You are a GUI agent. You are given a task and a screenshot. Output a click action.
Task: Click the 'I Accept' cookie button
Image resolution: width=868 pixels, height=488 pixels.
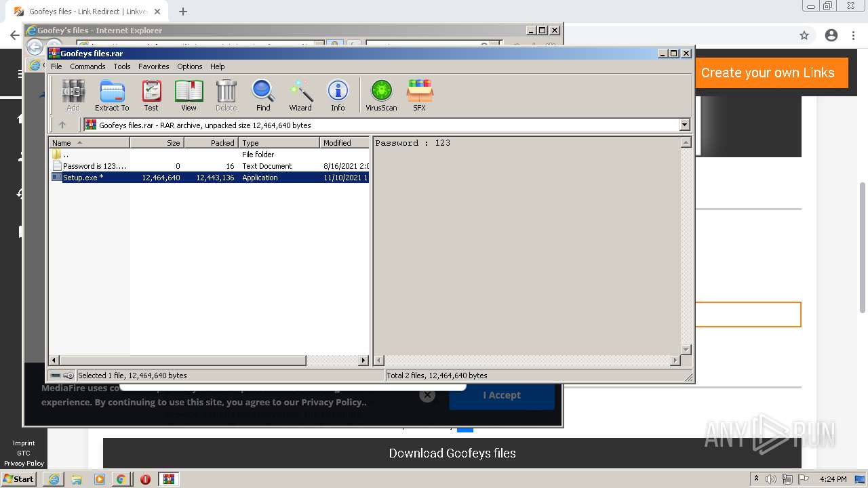pos(502,395)
